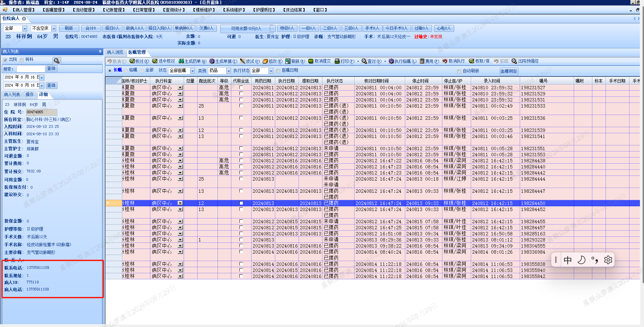Screen dimensions: 644x327
Task: Click the 血糖测定 button
Action: [509, 71]
